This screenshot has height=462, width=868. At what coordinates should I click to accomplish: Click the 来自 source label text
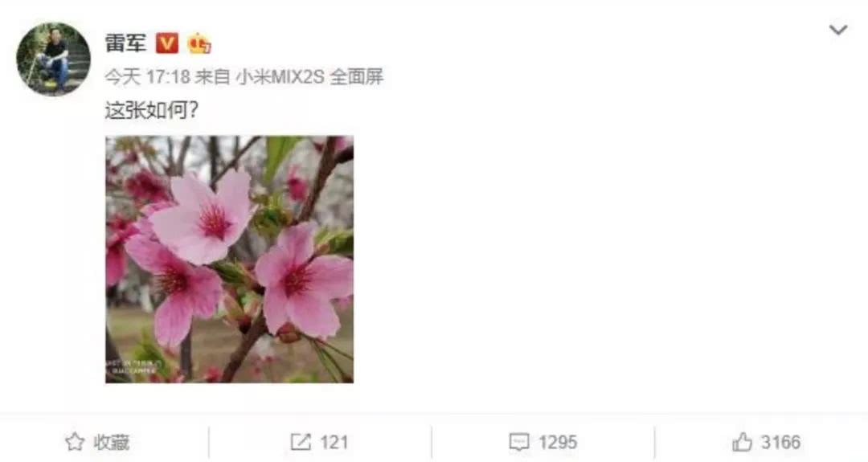(212, 76)
